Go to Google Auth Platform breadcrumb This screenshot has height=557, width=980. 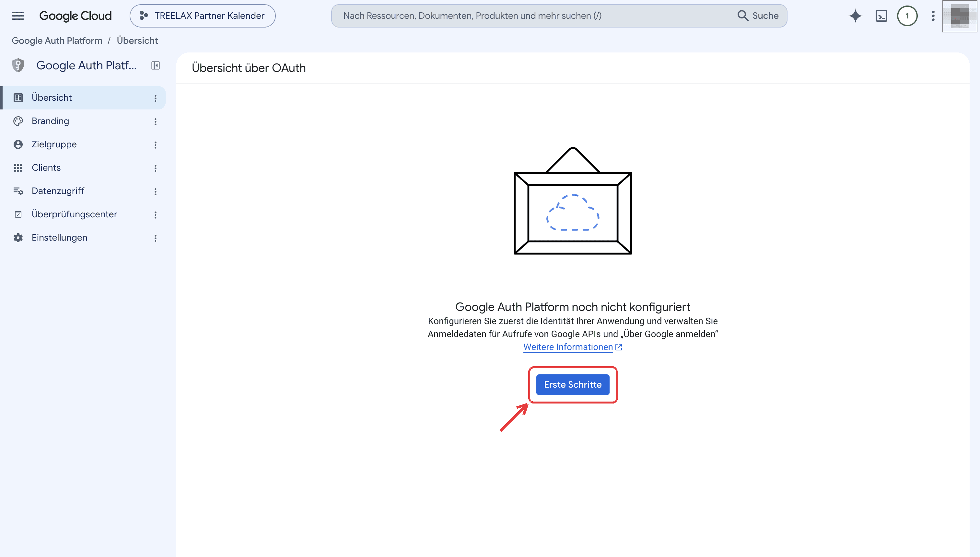(x=57, y=40)
